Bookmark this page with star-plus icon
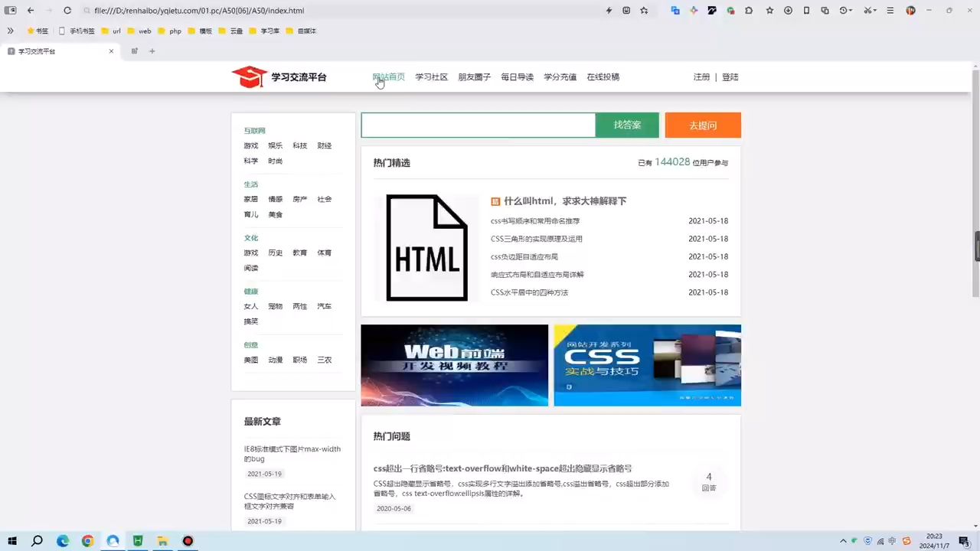Viewport: 980px width, 551px height. click(x=644, y=11)
